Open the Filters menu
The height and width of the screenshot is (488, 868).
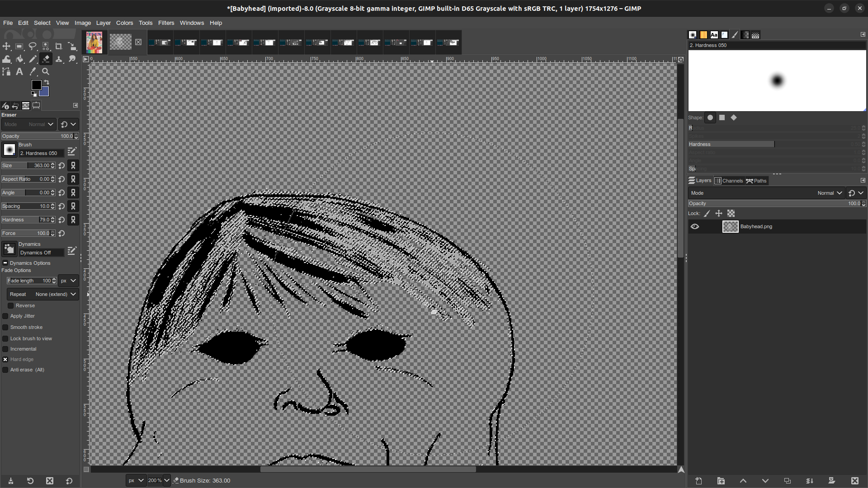[166, 23]
